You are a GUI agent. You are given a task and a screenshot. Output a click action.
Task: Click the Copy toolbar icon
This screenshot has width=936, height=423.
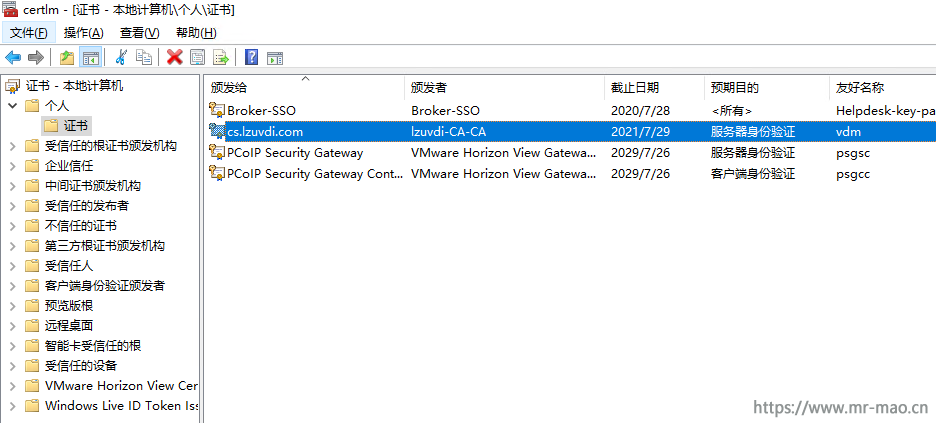pyautogui.click(x=143, y=58)
